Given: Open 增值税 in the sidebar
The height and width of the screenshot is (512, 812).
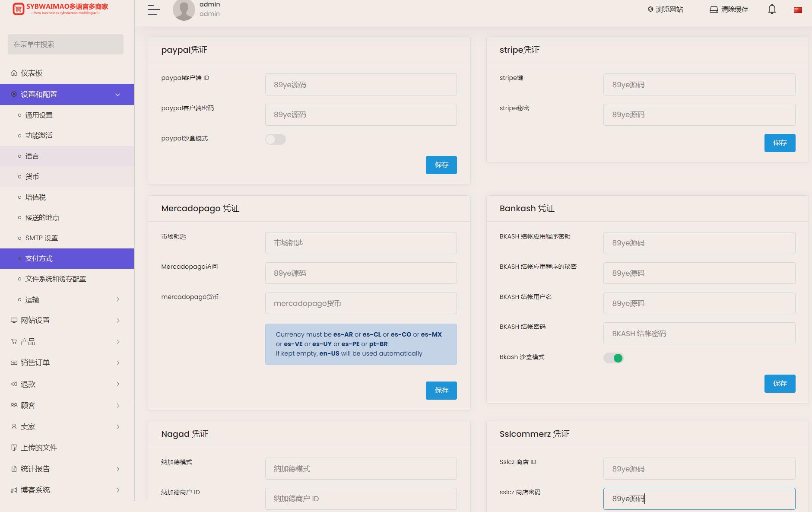Looking at the screenshot, I should point(67,197).
